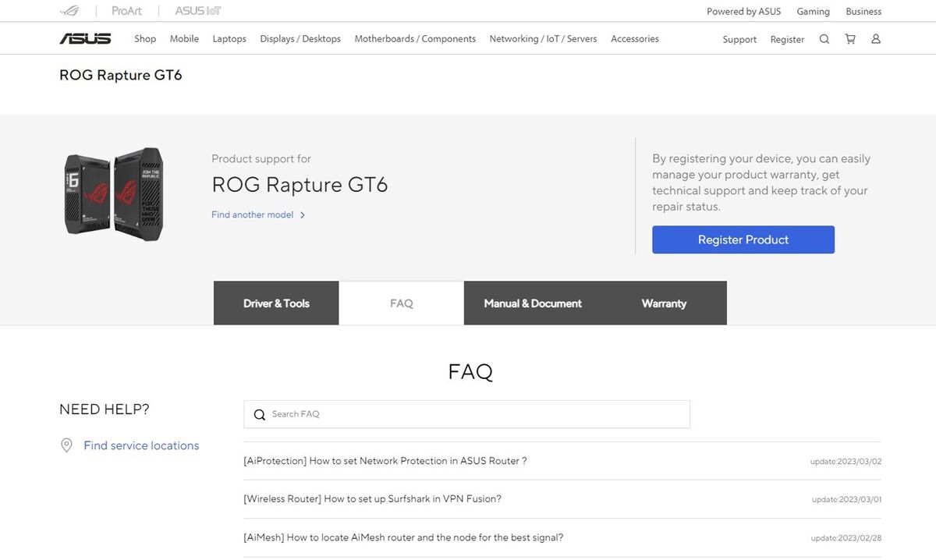Open the Manual & Document tab
Viewport: 936px width, 560px height.
pyautogui.click(x=533, y=303)
